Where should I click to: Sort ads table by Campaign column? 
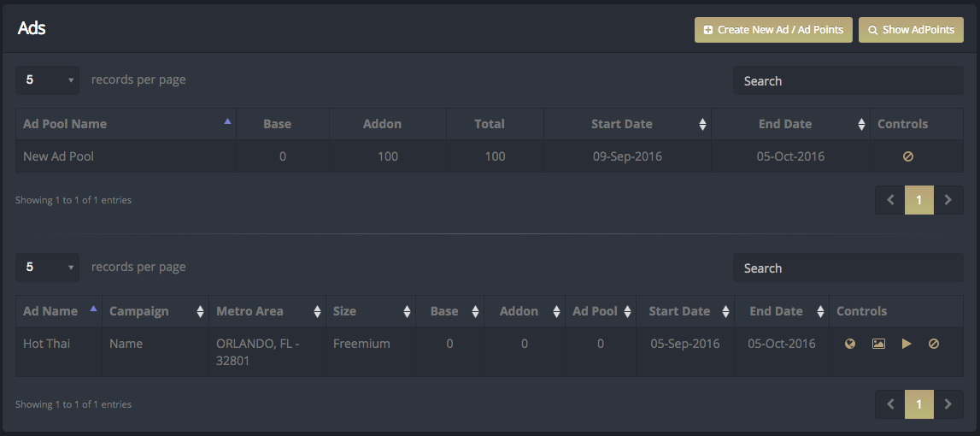click(156, 311)
